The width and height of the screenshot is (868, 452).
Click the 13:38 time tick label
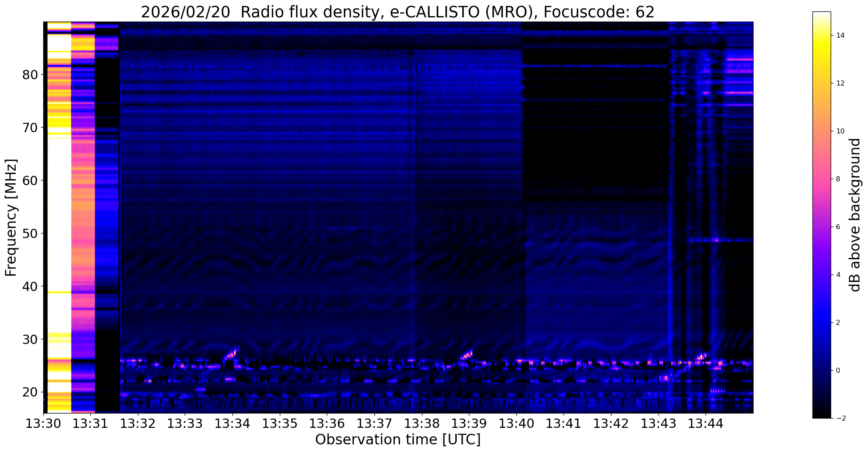click(422, 423)
